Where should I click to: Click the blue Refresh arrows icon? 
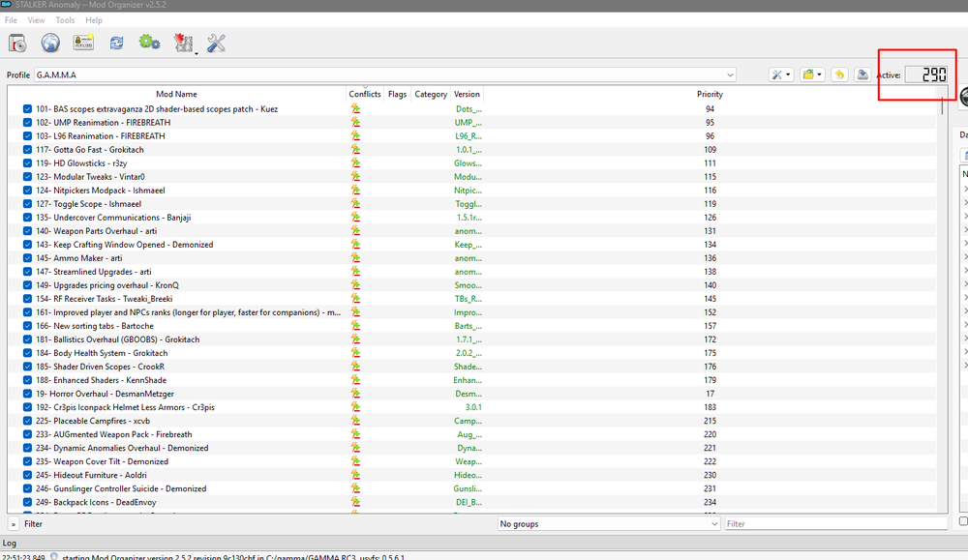(116, 43)
